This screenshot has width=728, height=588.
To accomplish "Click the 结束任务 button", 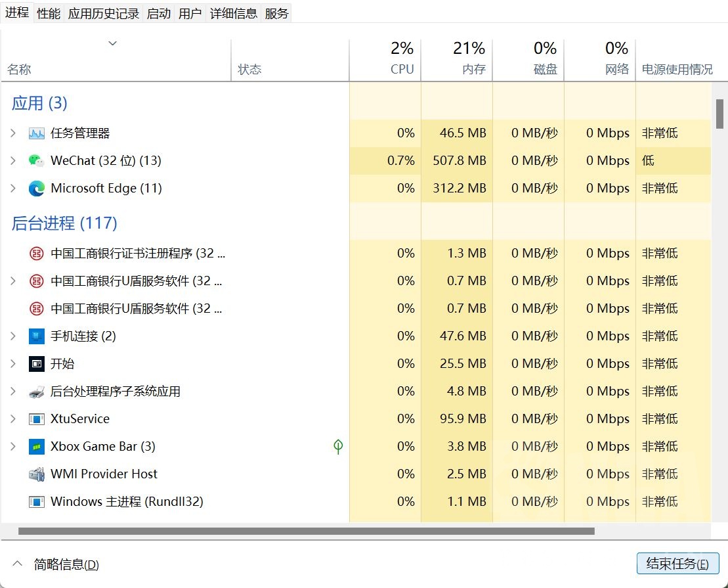I will (677, 564).
